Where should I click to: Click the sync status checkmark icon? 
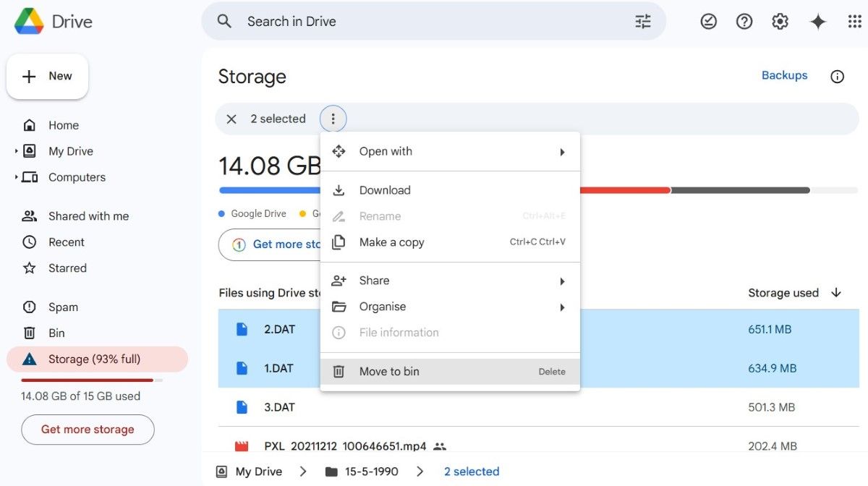707,21
